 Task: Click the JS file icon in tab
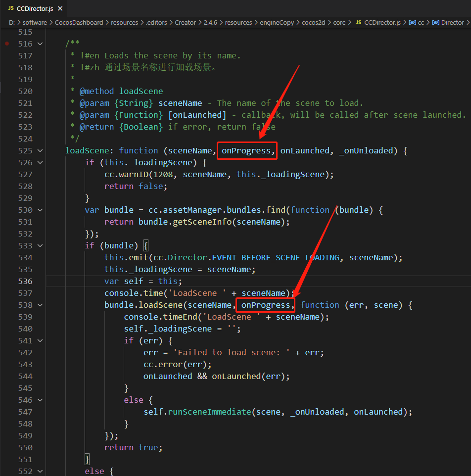(11, 8)
